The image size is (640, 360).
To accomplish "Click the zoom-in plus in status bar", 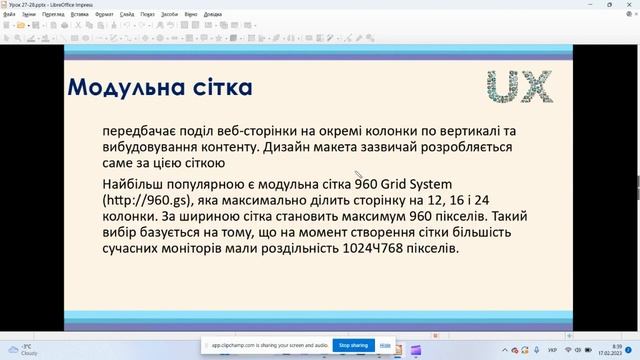I will [569, 336].
